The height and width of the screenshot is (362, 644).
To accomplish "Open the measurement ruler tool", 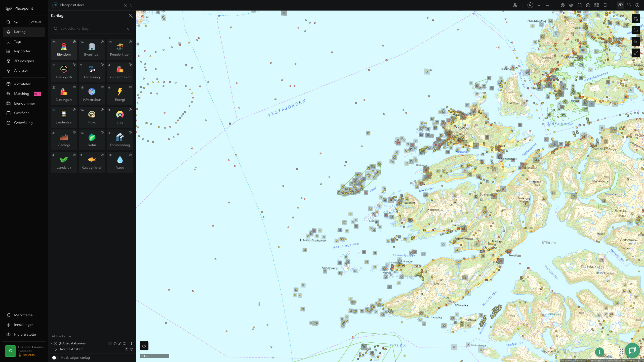I will (636, 30).
